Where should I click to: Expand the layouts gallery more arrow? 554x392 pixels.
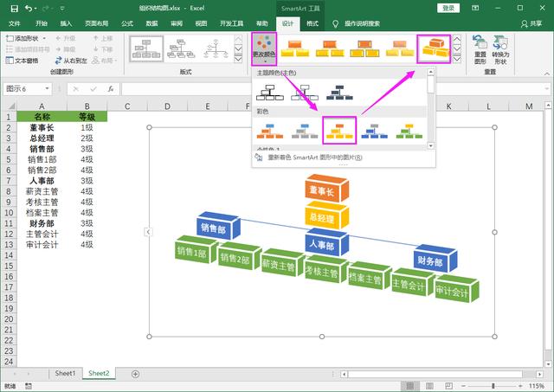pos(239,59)
